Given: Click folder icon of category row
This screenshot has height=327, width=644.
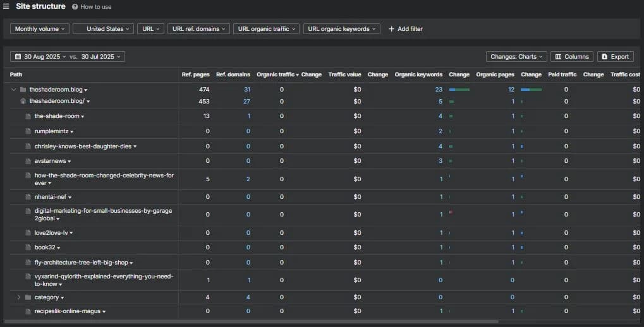Looking at the screenshot, I should tap(28, 297).
